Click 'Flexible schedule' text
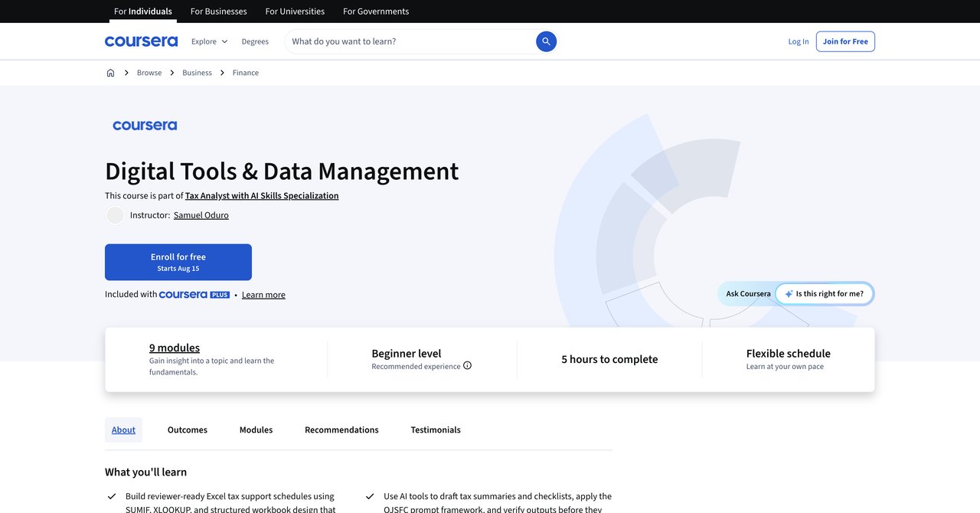 coord(789,354)
